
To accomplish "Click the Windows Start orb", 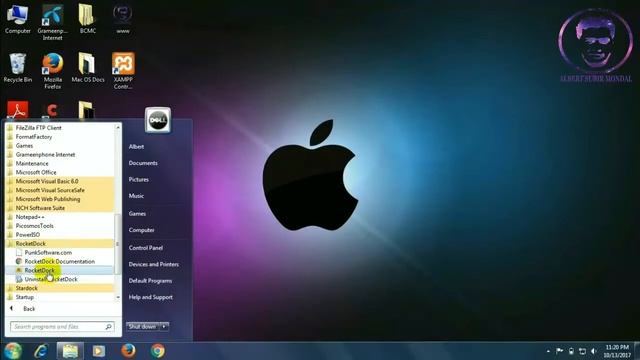I will click(x=13, y=351).
